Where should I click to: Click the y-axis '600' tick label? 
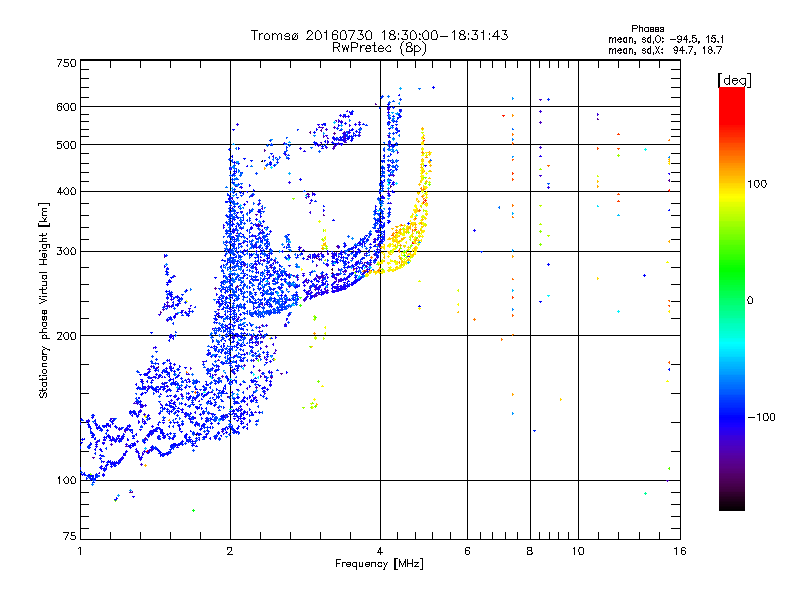click(66, 107)
